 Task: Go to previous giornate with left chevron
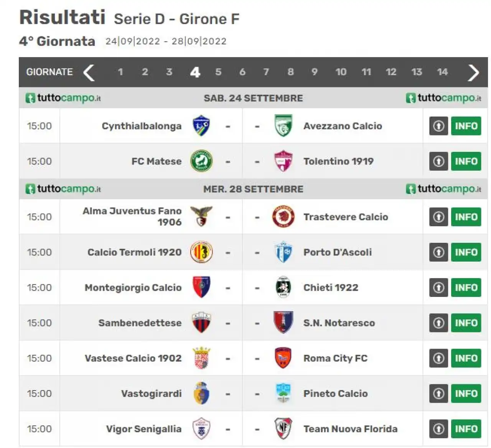click(89, 72)
